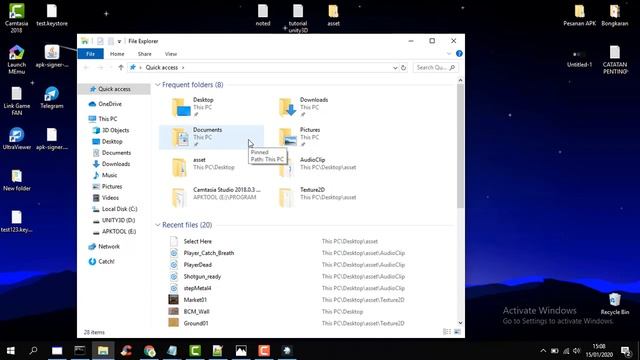Collapse the Recent files group

coord(158,225)
